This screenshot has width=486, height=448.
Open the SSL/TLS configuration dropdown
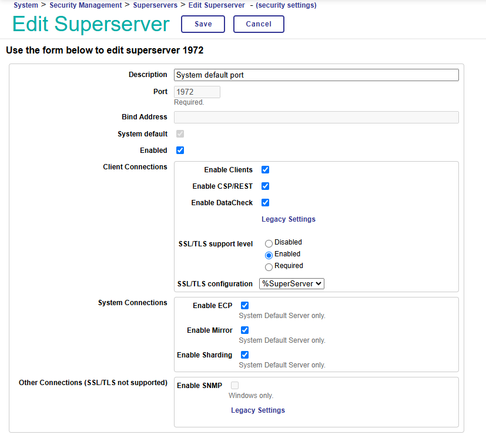(x=291, y=284)
